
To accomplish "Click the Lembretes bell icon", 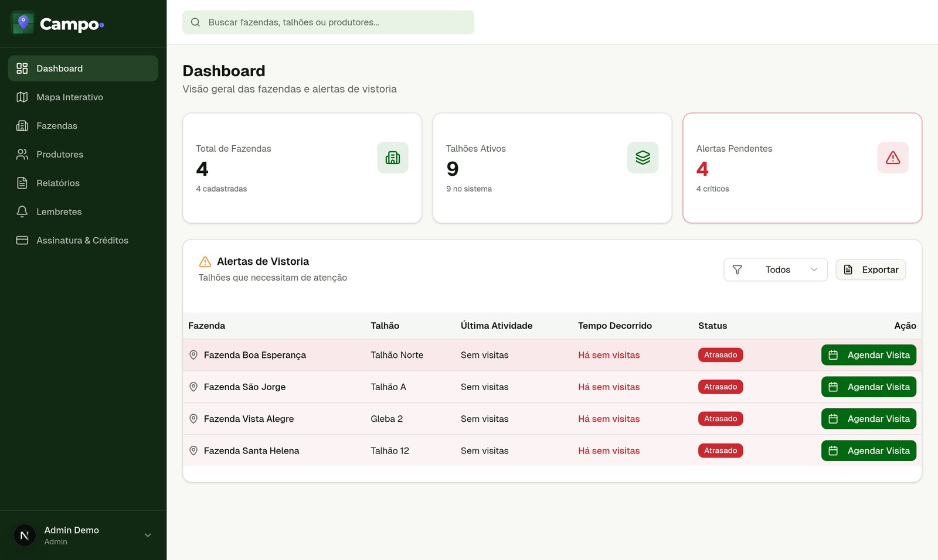I will pos(22,212).
